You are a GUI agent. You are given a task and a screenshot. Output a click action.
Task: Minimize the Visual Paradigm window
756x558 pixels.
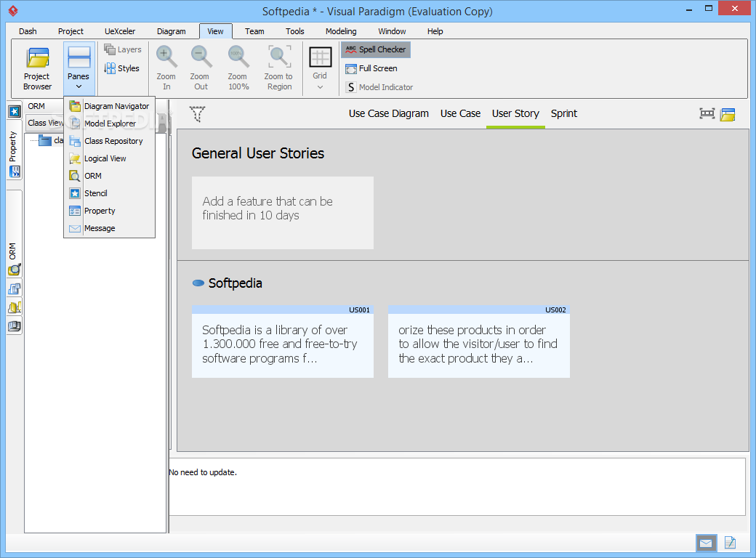(x=689, y=9)
